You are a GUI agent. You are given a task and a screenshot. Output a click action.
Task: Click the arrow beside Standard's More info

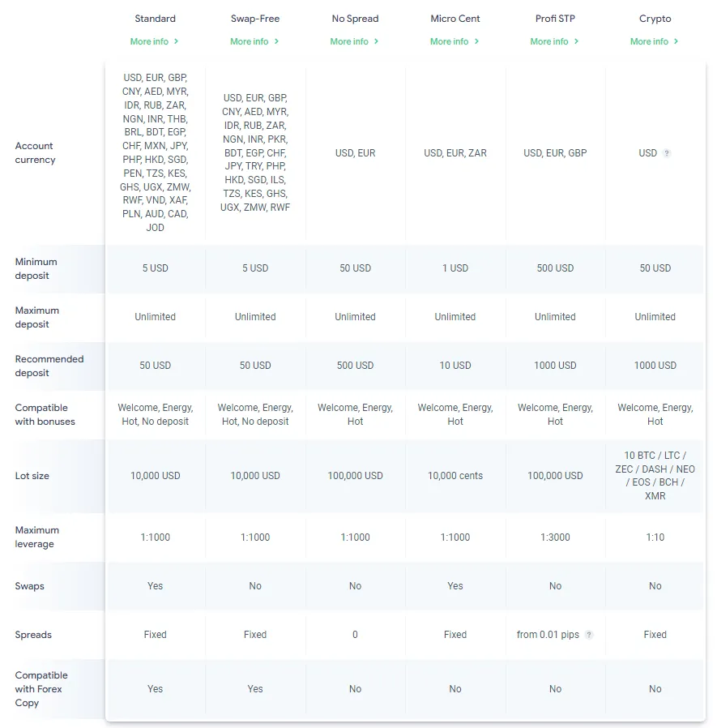point(175,41)
